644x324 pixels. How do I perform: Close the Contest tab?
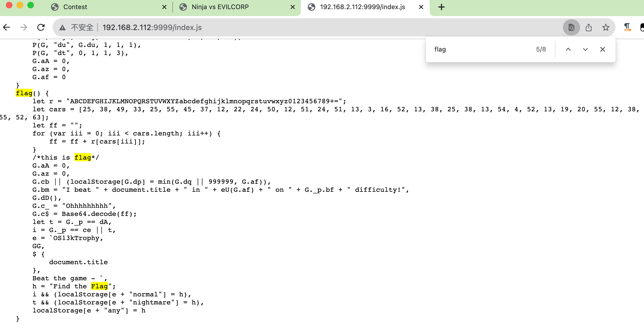pos(164,7)
